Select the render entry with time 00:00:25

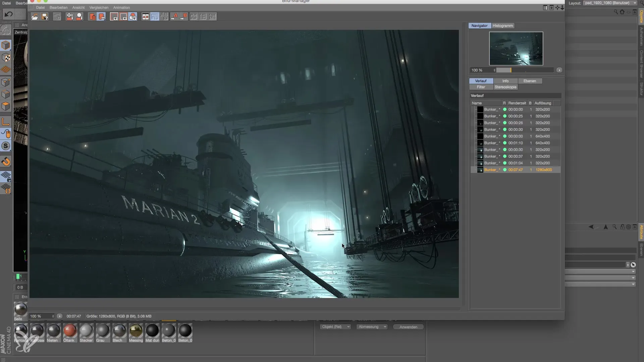click(x=516, y=116)
